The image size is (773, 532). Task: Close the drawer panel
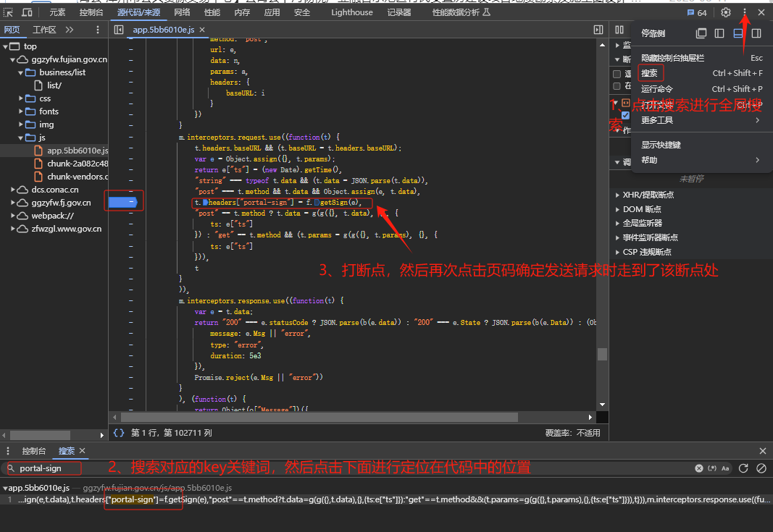[763, 451]
